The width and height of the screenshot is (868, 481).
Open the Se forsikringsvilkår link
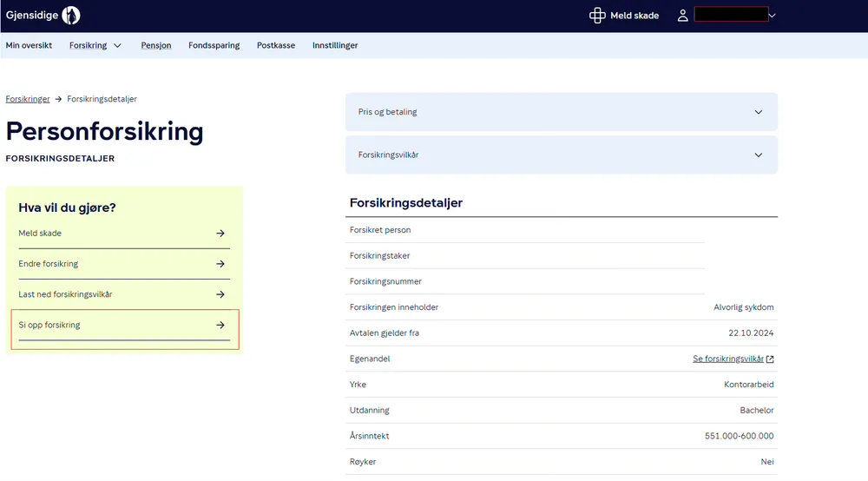[727, 359]
